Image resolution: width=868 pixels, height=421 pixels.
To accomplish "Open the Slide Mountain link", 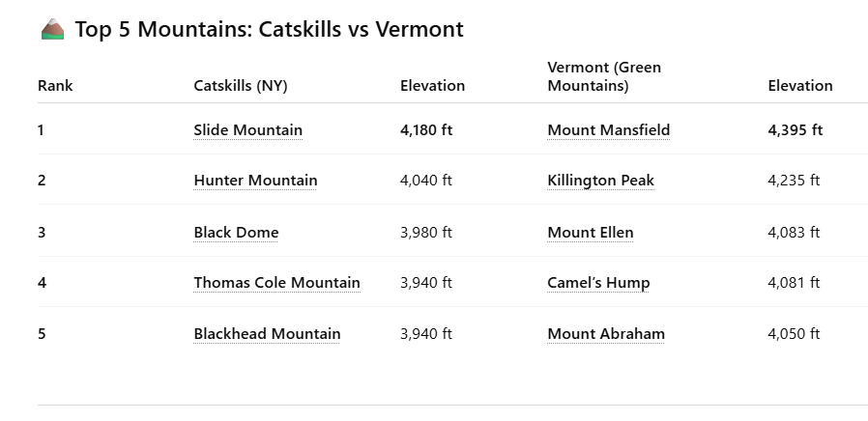I will [247, 130].
